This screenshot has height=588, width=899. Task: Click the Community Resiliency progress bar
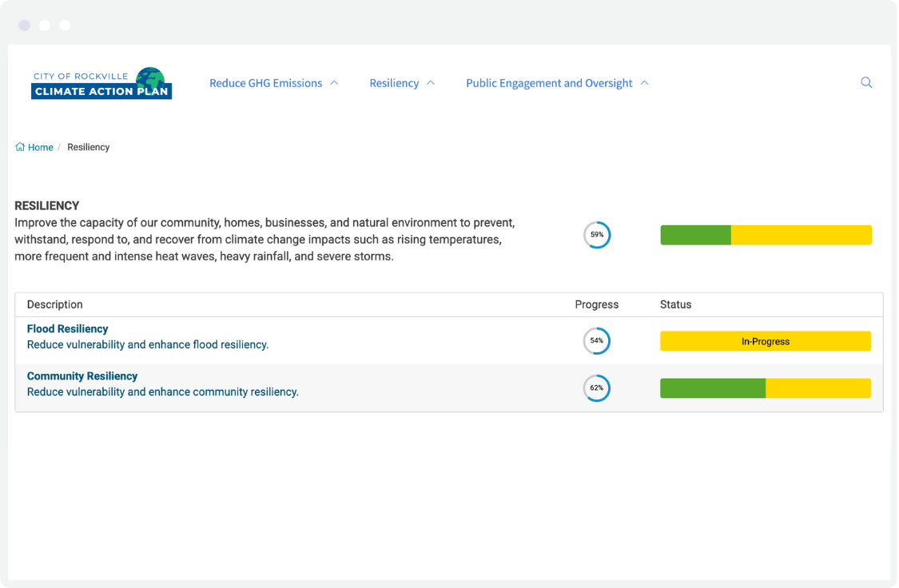(x=766, y=388)
